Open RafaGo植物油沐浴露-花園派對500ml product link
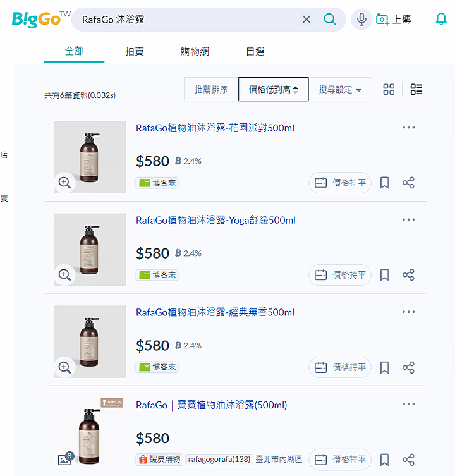Screen dimensions: 455x476 pyautogui.click(x=215, y=128)
